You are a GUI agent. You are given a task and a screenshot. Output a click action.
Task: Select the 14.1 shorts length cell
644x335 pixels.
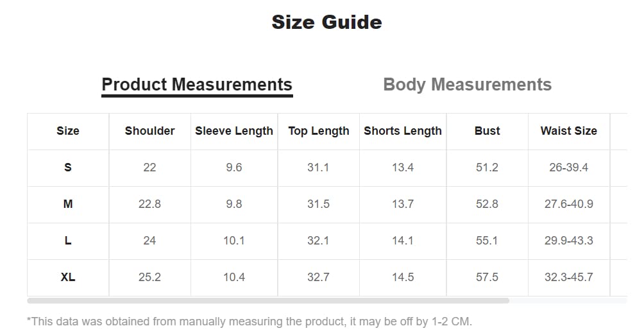point(403,241)
